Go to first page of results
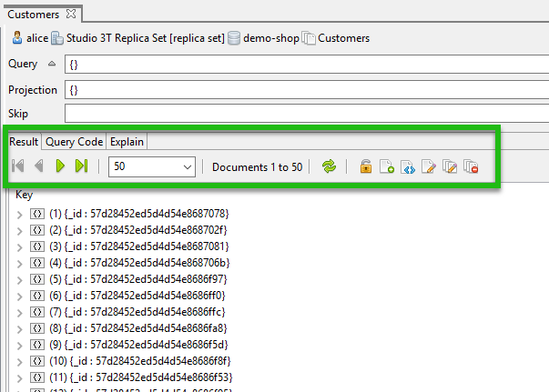This screenshot has width=549, height=392. (18, 166)
